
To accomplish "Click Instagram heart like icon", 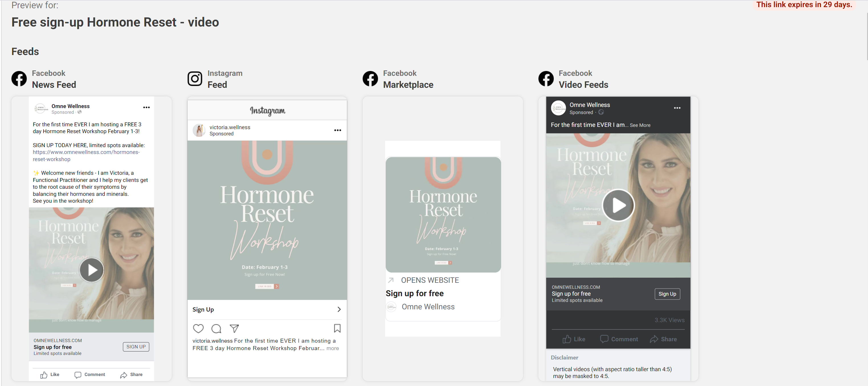I will pyautogui.click(x=198, y=328).
